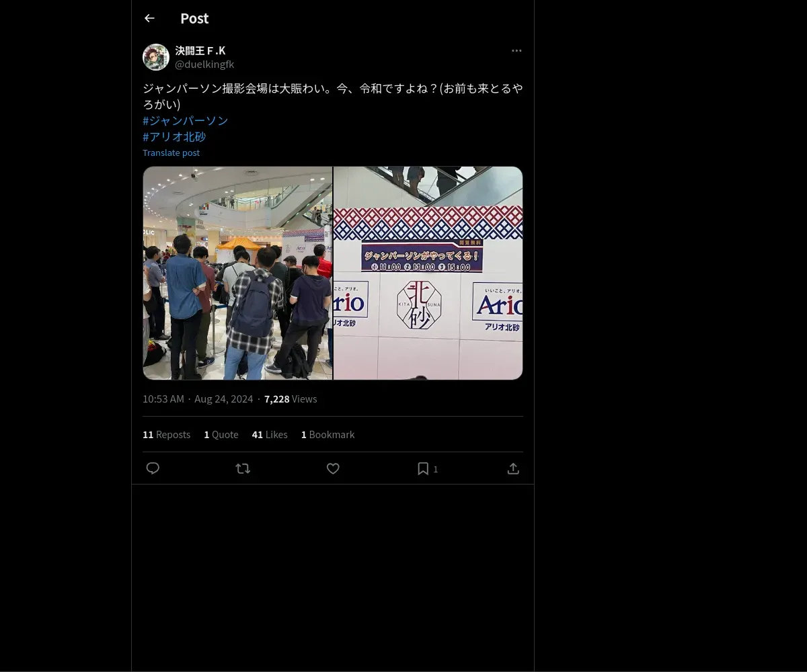
Task: Go back using the arrow icon
Action: [149, 18]
